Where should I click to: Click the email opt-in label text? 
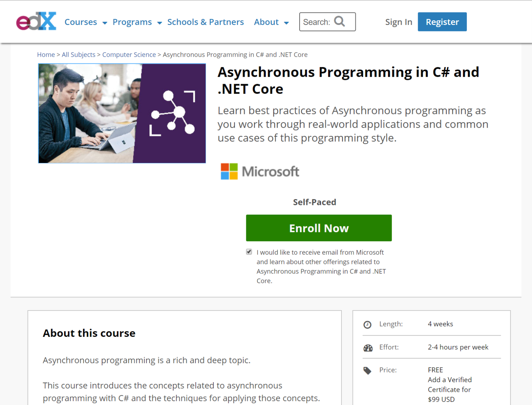321,267
